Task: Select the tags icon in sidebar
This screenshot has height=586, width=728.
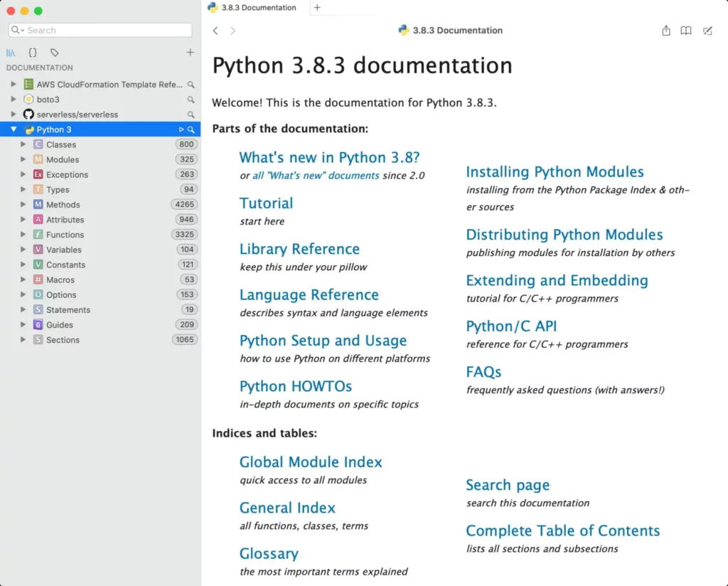Action: pyautogui.click(x=55, y=53)
